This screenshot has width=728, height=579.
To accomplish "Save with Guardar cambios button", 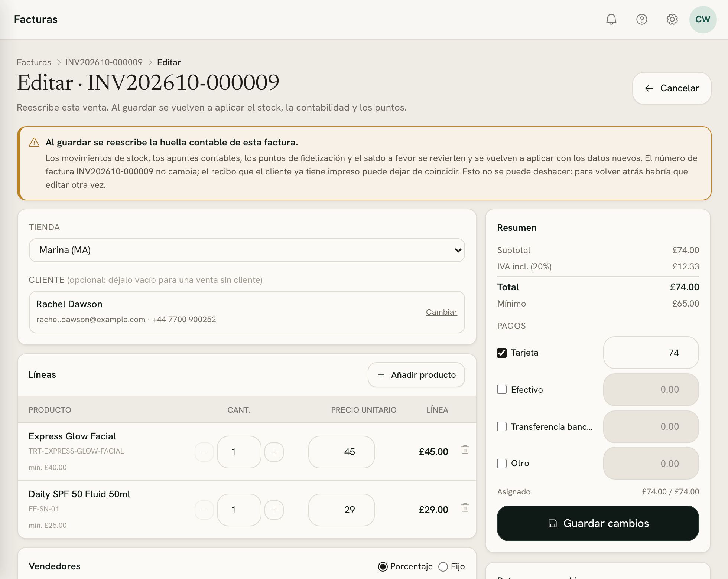I will (598, 523).
